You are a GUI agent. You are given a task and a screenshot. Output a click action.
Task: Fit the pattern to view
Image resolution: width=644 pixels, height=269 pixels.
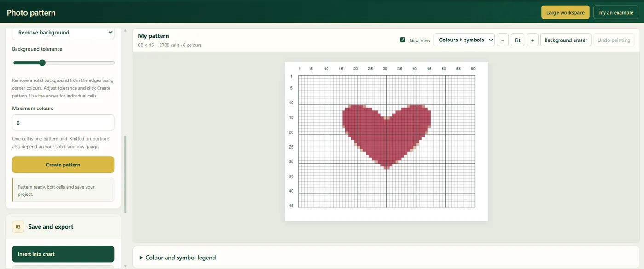coord(517,40)
